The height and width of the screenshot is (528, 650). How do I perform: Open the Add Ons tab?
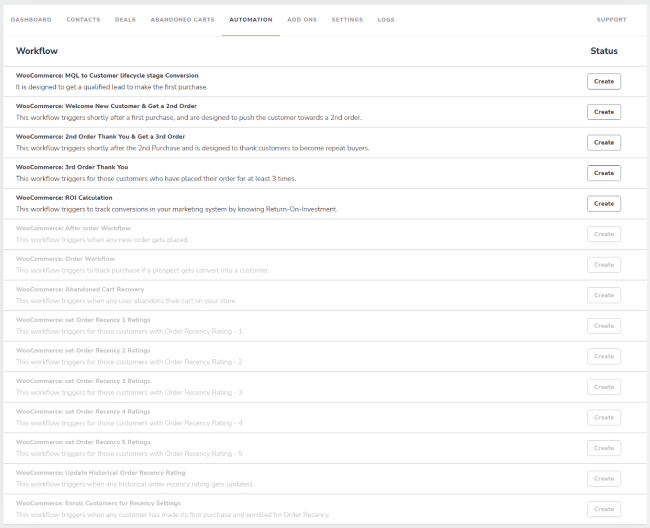click(302, 19)
